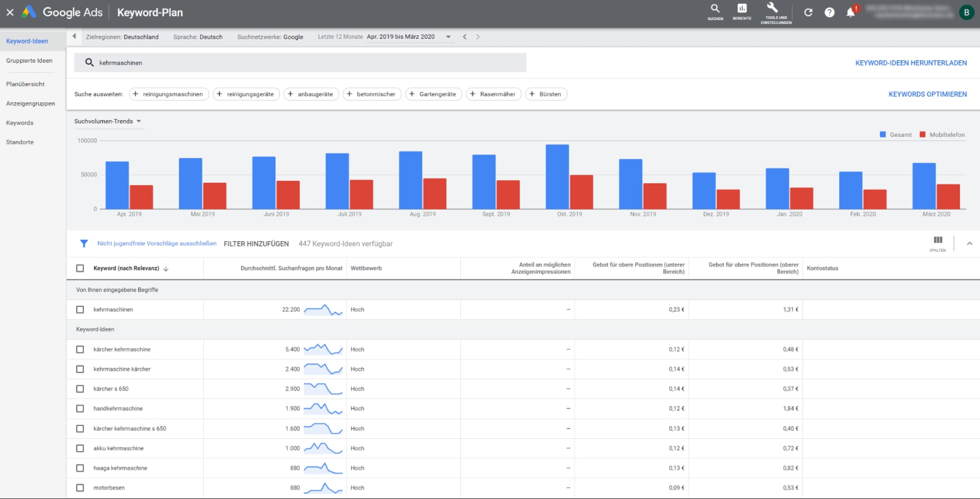Check the kärcher kehrmaschine s 650 checkbox
The height and width of the screenshot is (499, 980).
[x=80, y=428]
